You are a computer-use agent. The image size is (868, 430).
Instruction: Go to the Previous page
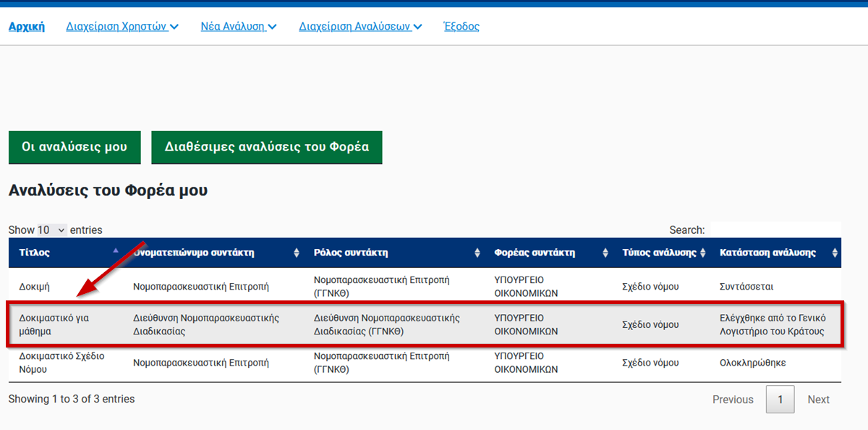coord(733,400)
